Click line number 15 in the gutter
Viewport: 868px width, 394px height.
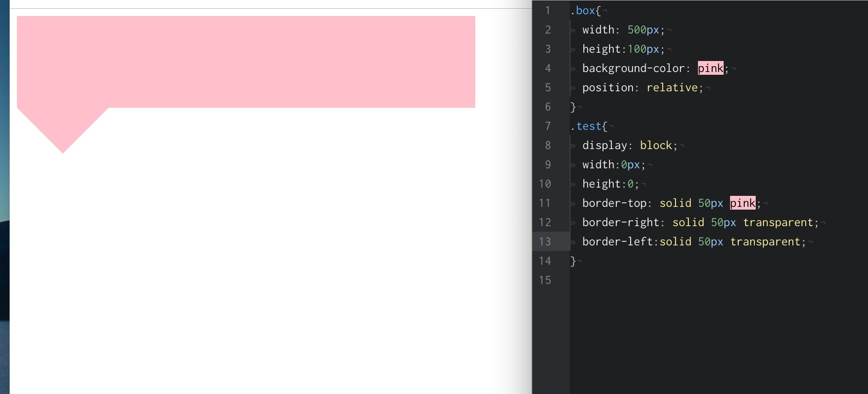[545, 280]
